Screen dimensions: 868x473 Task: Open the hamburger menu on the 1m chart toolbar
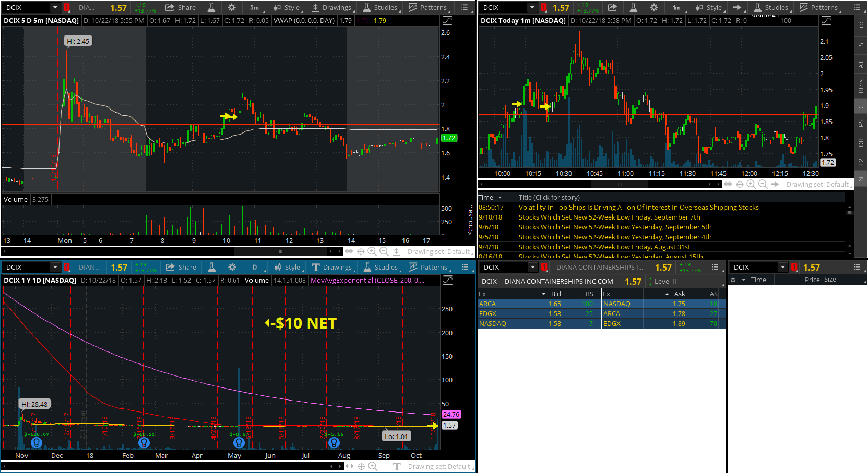click(857, 7)
